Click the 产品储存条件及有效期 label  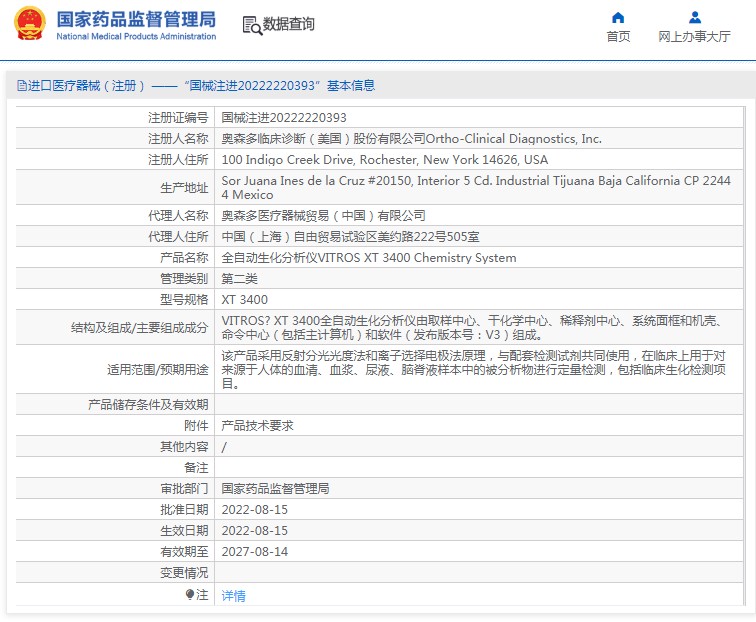(148, 405)
